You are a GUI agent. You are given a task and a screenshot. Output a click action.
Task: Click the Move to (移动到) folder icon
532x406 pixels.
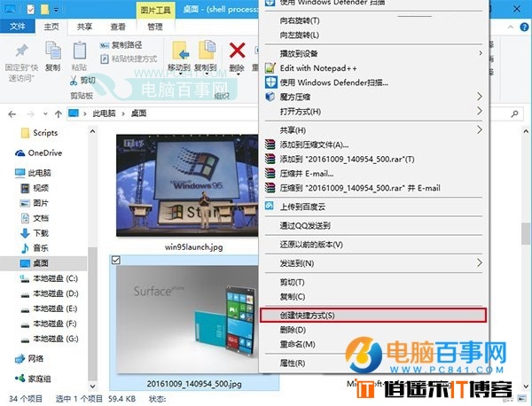pyautogui.click(x=179, y=51)
